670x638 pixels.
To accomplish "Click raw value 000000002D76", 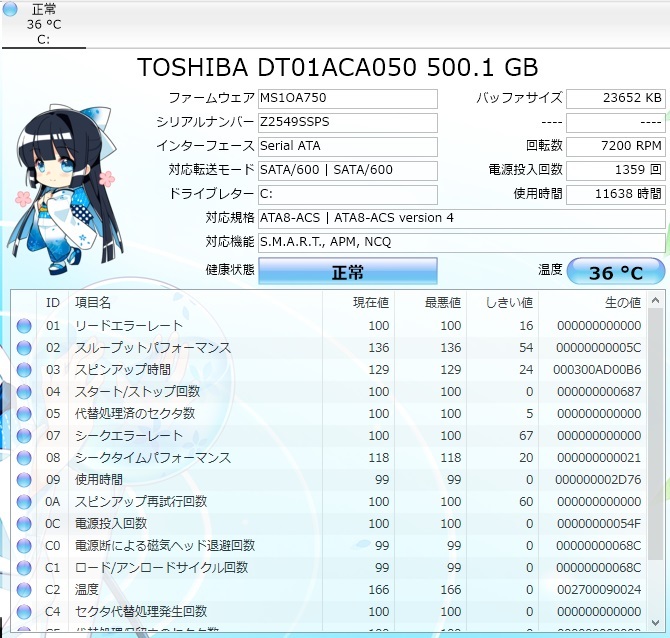I will [x=598, y=479].
